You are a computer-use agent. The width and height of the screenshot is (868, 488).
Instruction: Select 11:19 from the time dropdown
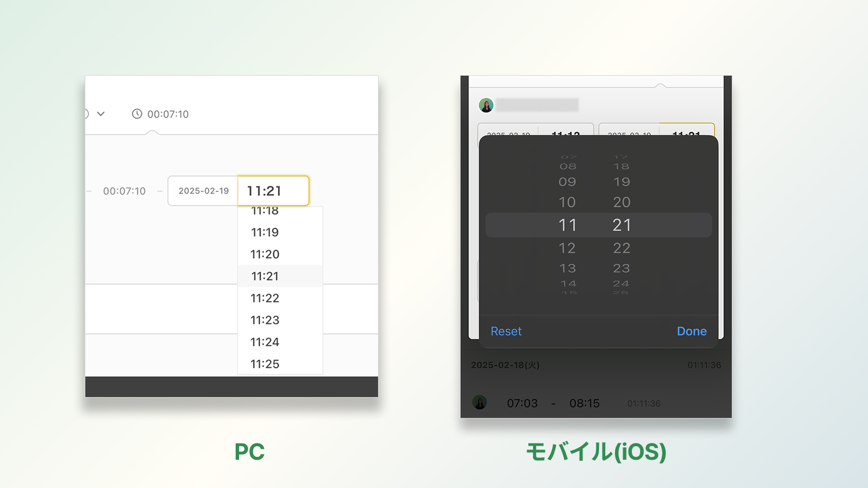265,232
